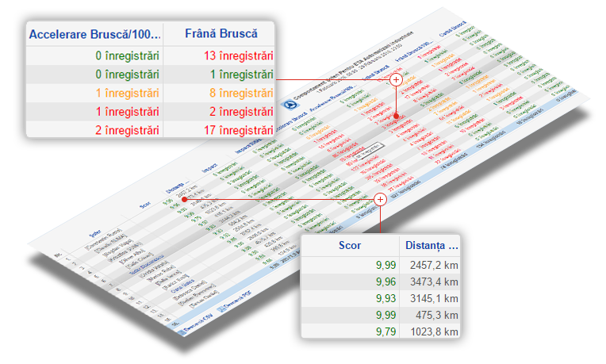Viewport: 606px width, 364px height.
Task: Click the red dot left of lower plus marker
Action: point(184,199)
